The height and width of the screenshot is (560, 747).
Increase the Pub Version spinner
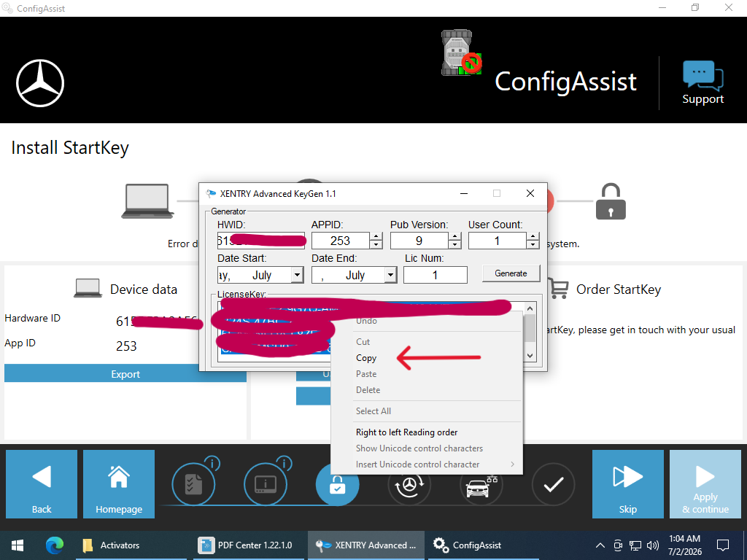point(454,236)
